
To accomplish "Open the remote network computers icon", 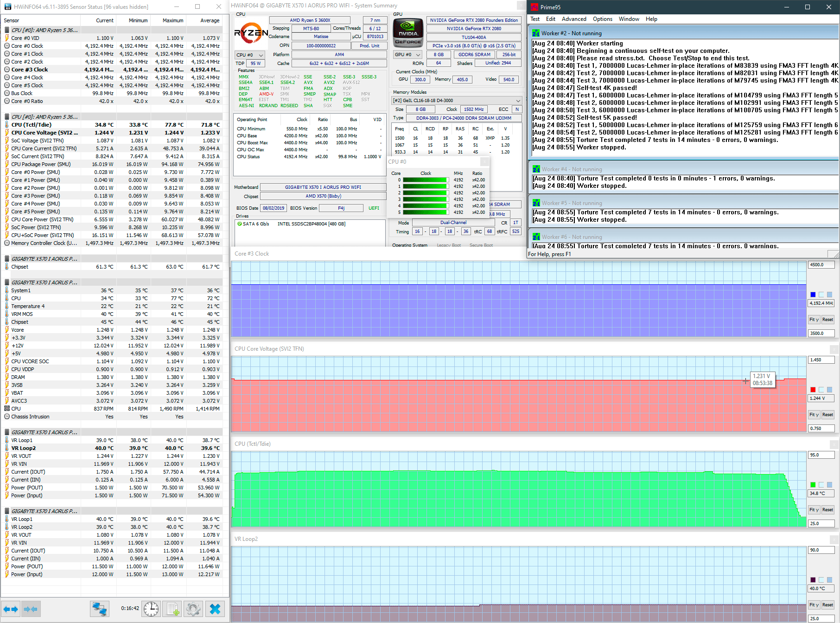I will tap(99, 609).
